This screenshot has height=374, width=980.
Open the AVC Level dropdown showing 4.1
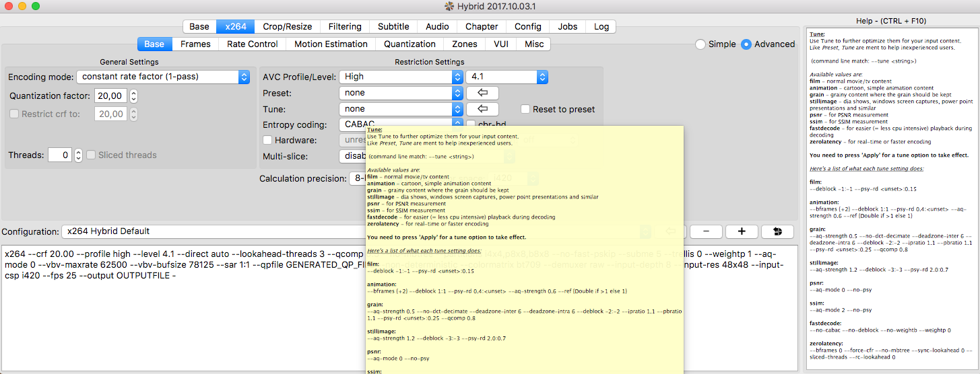(x=506, y=77)
